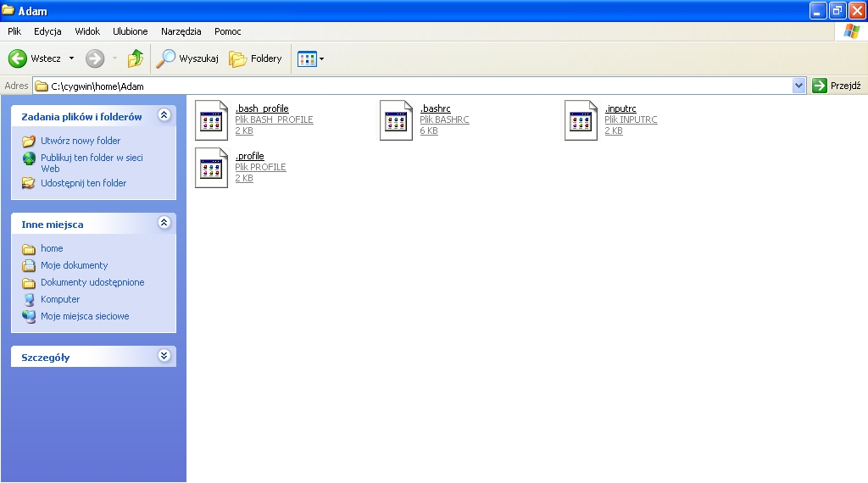868x483 pixels.
Task: Collapse the Zadania plików i folderów panel
Action: pos(164,115)
